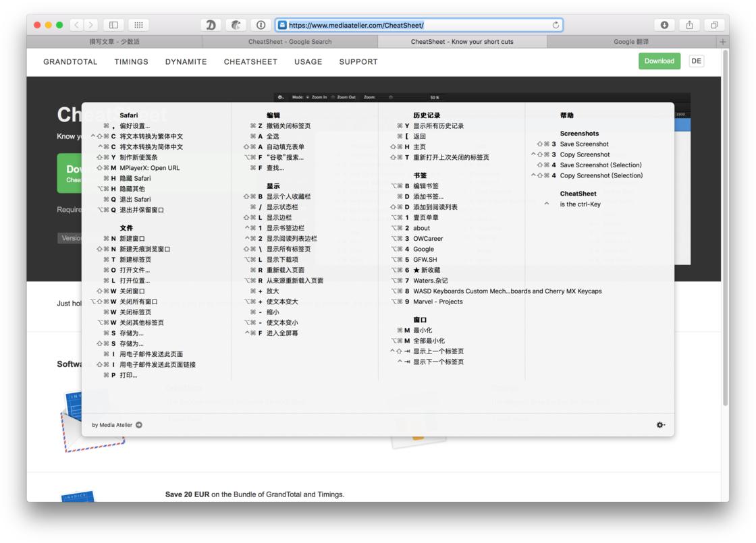Click the crescent-shaped extension icon in toolbar
The height and width of the screenshot is (543, 756).
(236, 24)
